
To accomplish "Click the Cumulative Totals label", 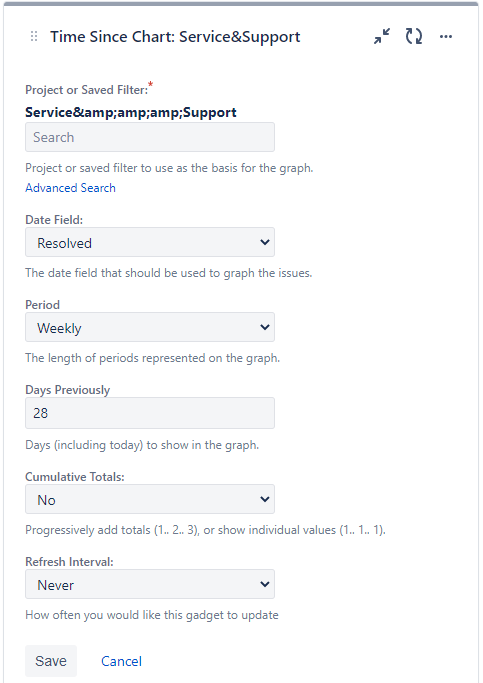I will click(x=75, y=477).
